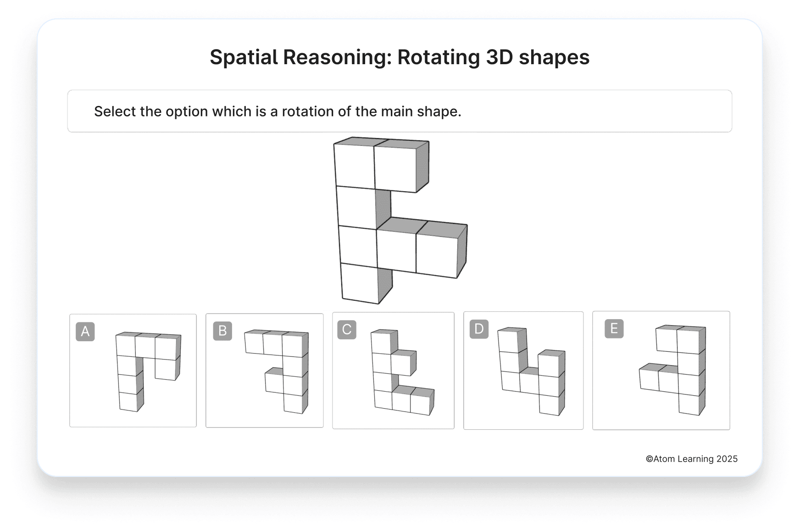Select answer option A
The width and height of the screenshot is (800, 532).
point(133,371)
